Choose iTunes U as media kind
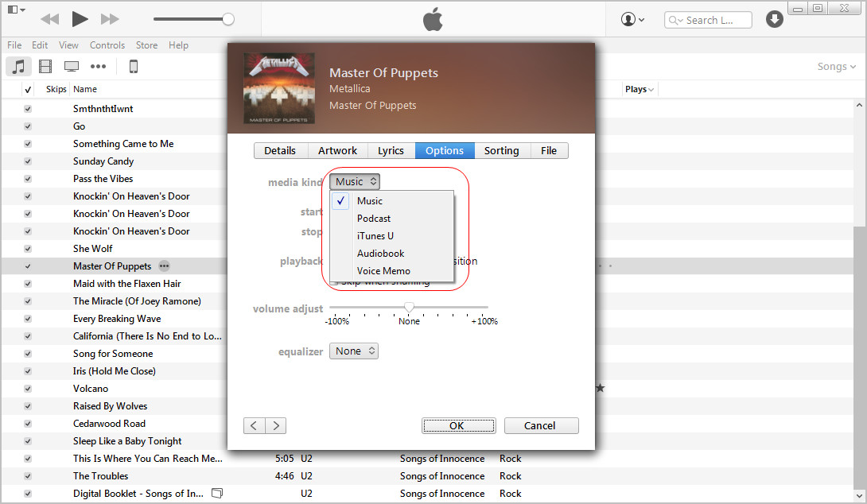Image resolution: width=867 pixels, height=504 pixels. click(x=391, y=236)
